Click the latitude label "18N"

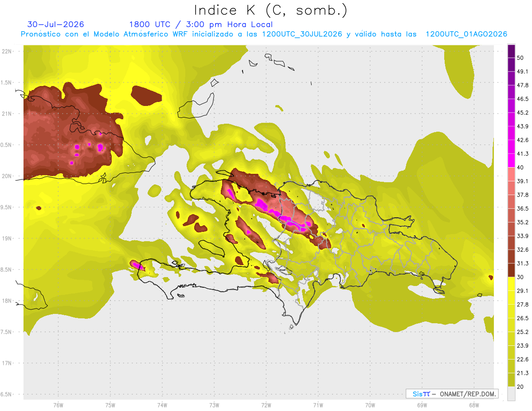(x=7, y=301)
